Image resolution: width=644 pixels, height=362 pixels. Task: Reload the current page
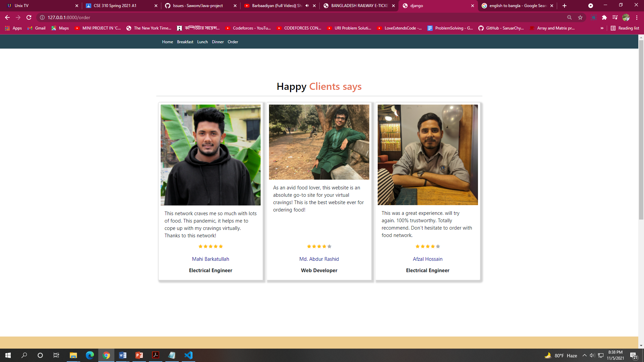coord(29,17)
